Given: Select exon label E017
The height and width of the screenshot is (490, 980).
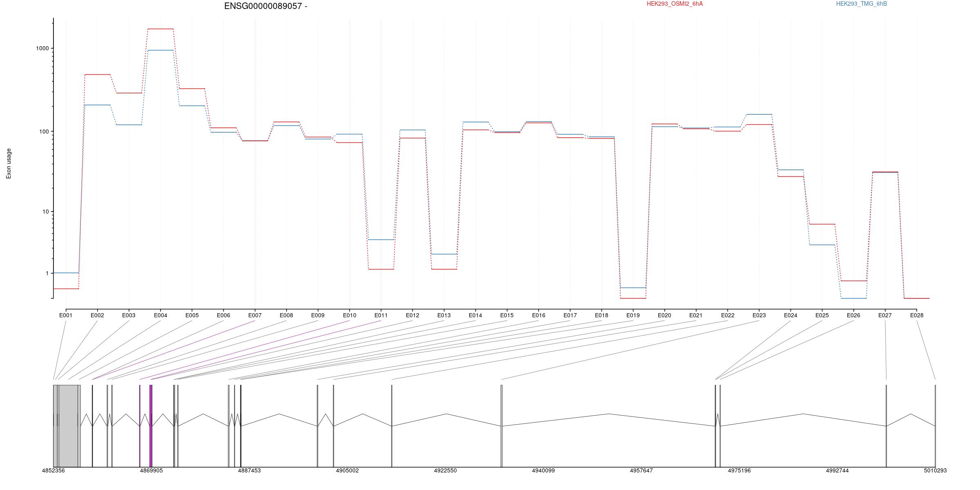Looking at the screenshot, I should click(570, 315).
